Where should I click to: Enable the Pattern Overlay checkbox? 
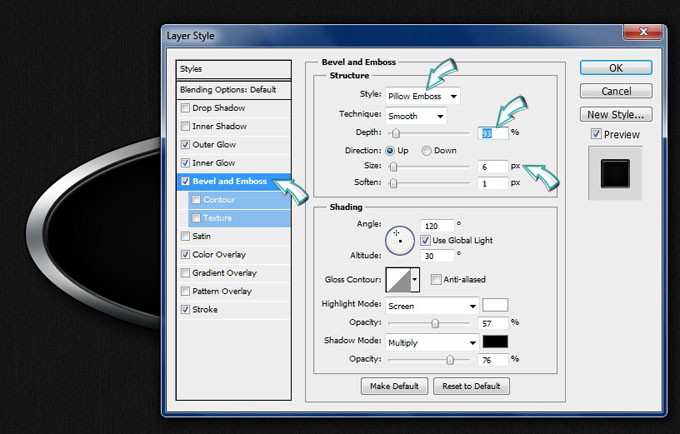point(185,291)
